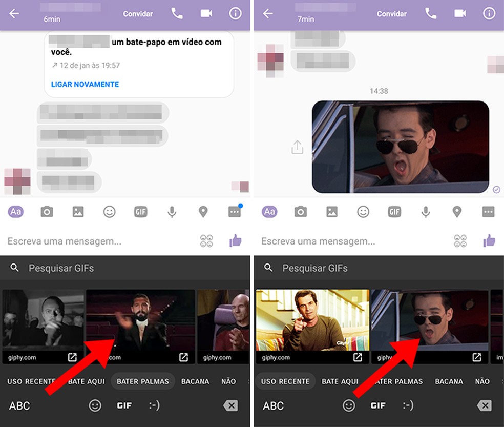Record a voice message with the microphone
Image resolution: width=504 pixels, height=427 pixels.
click(172, 211)
